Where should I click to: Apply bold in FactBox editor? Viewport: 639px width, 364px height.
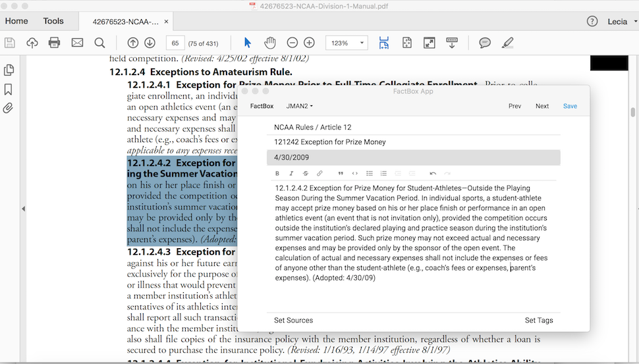click(x=277, y=174)
